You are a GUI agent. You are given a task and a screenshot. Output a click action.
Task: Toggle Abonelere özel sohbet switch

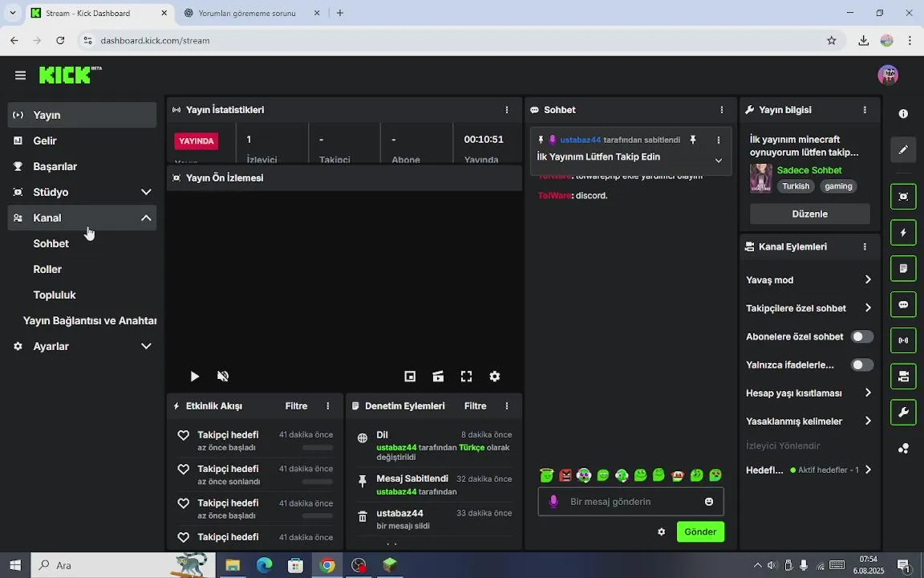861,336
